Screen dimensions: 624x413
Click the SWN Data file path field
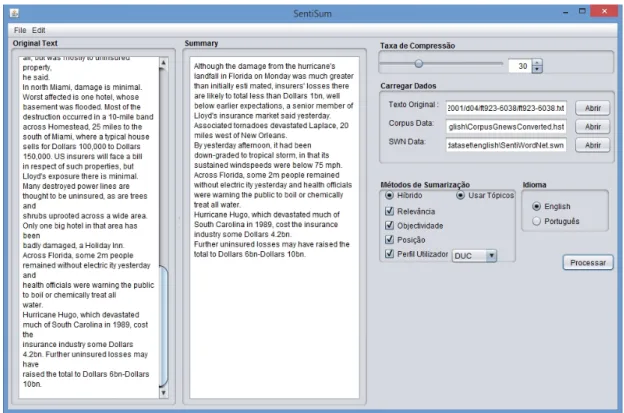(506, 145)
